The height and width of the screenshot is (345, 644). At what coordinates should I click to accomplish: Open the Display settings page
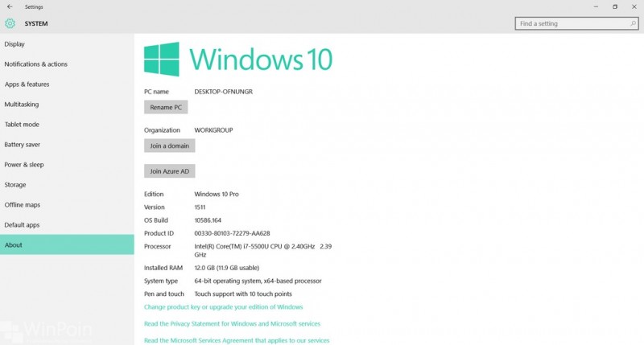[67, 44]
